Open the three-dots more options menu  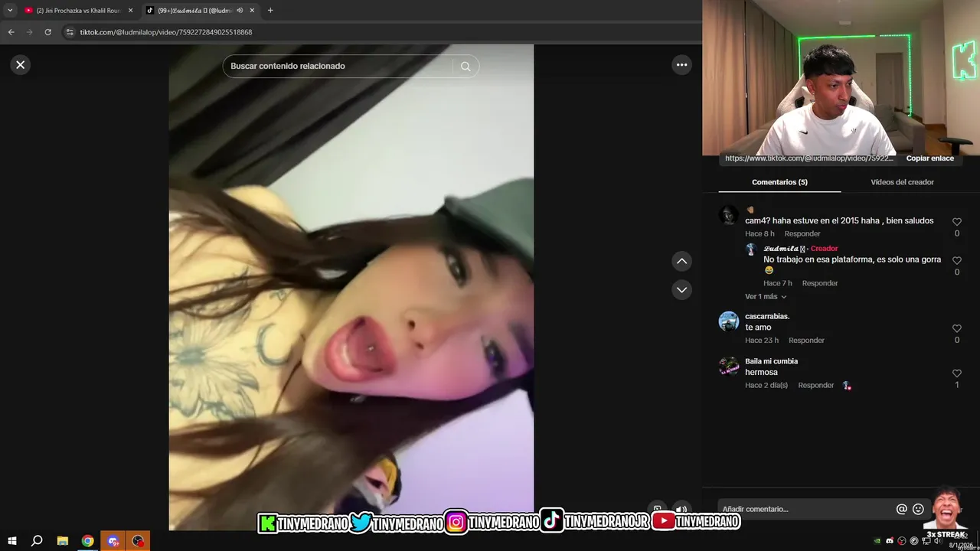click(681, 65)
